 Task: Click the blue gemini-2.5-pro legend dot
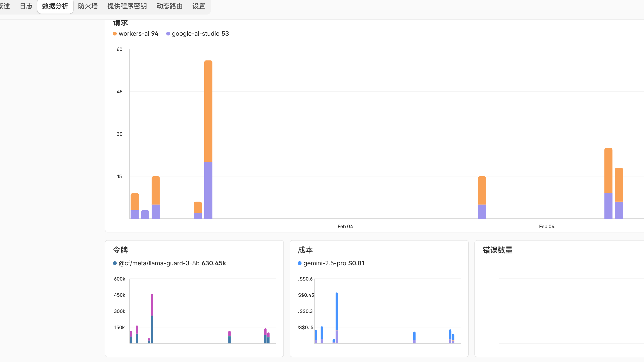click(x=300, y=263)
